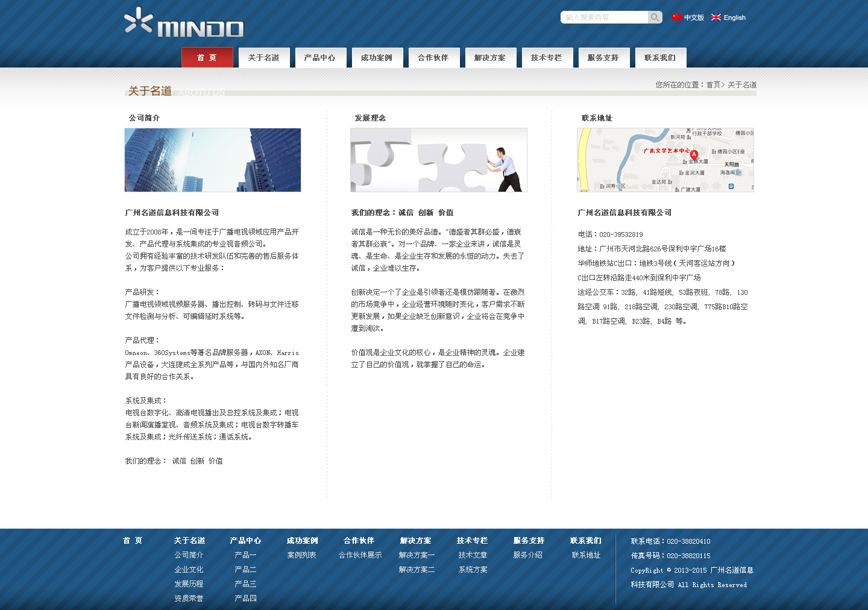Click the British flag icon beside English
The image size is (868, 610).
tap(716, 17)
